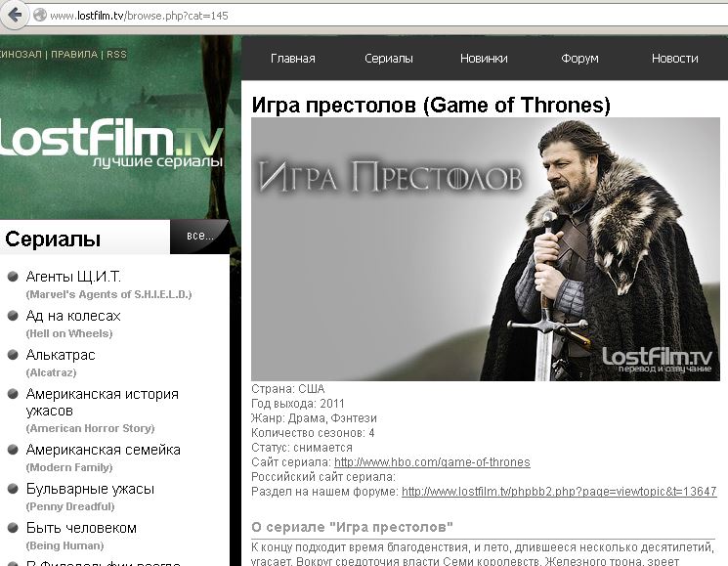
Task: Click the Game of Thrones banner image
Action: point(485,249)
